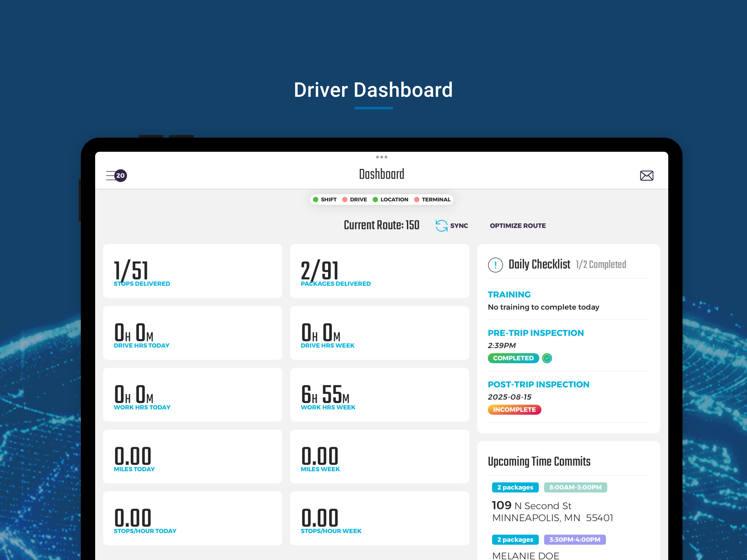Click the green checkmark beside COMPLETED
Screen dimensions: 747x560
point(547,358)
